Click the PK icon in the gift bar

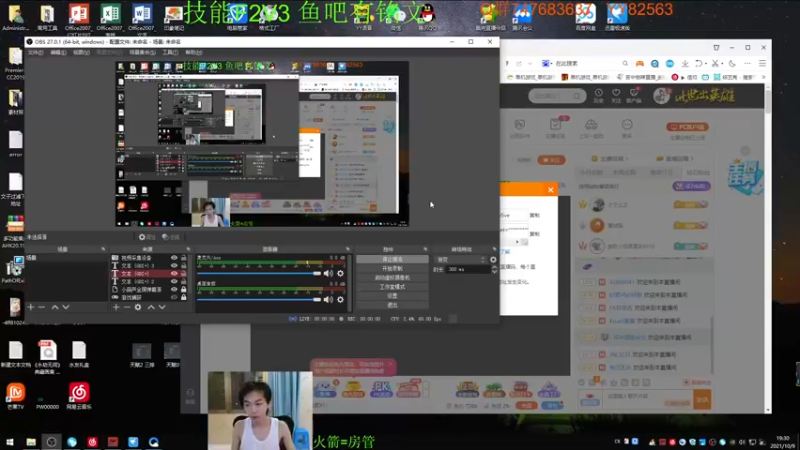[381, 389]
